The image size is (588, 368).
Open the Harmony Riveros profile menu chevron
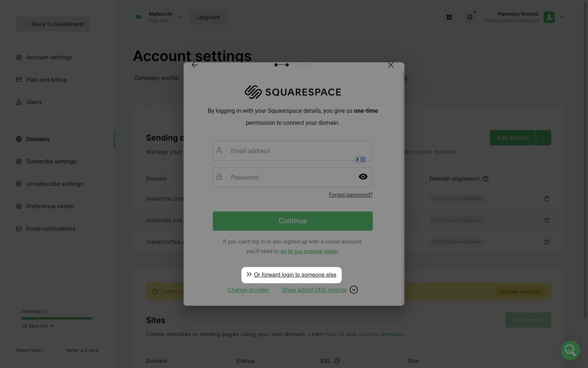coord(562,17)
